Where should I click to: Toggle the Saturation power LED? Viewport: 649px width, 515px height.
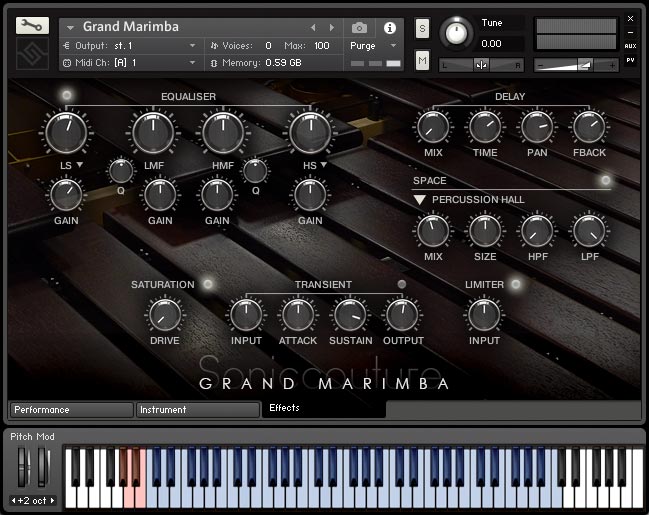(x=208, y=284)
